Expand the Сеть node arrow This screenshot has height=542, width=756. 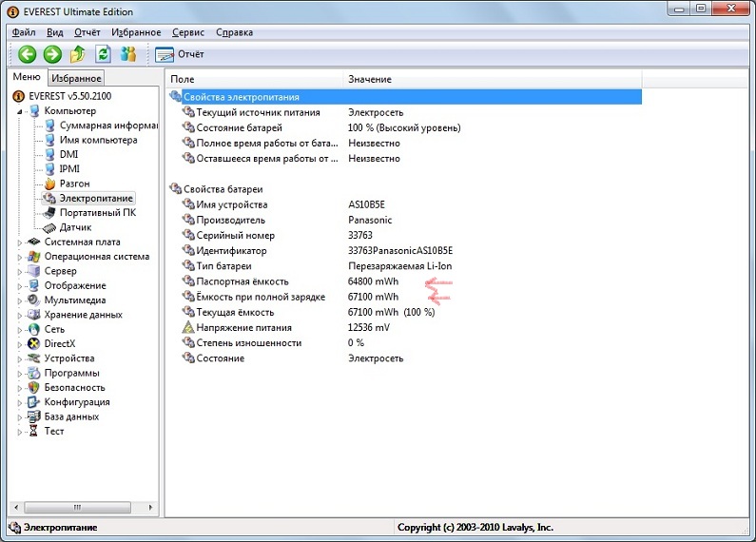coord(20,330)
